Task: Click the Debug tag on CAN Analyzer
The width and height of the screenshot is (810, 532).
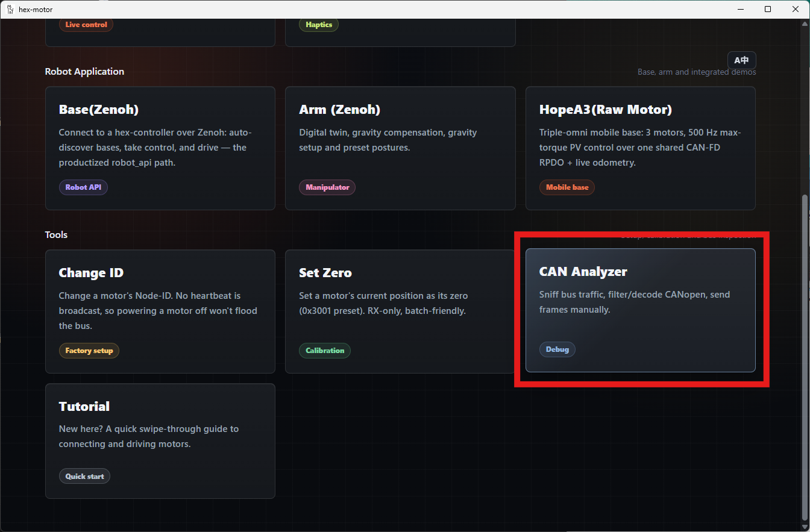Action: [x=557, y=349]
